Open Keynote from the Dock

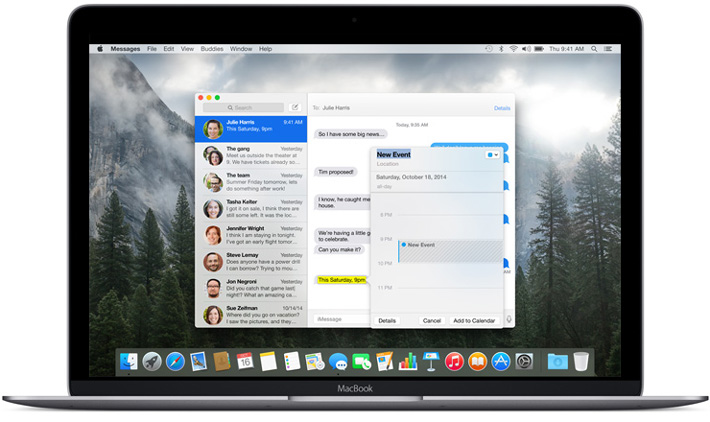point(431,362)
